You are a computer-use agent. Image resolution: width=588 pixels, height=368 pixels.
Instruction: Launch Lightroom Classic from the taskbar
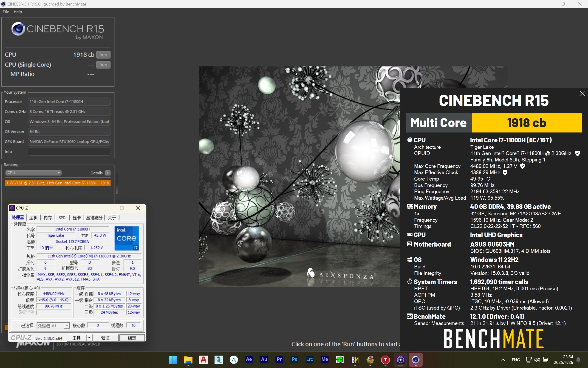(309, 359)
